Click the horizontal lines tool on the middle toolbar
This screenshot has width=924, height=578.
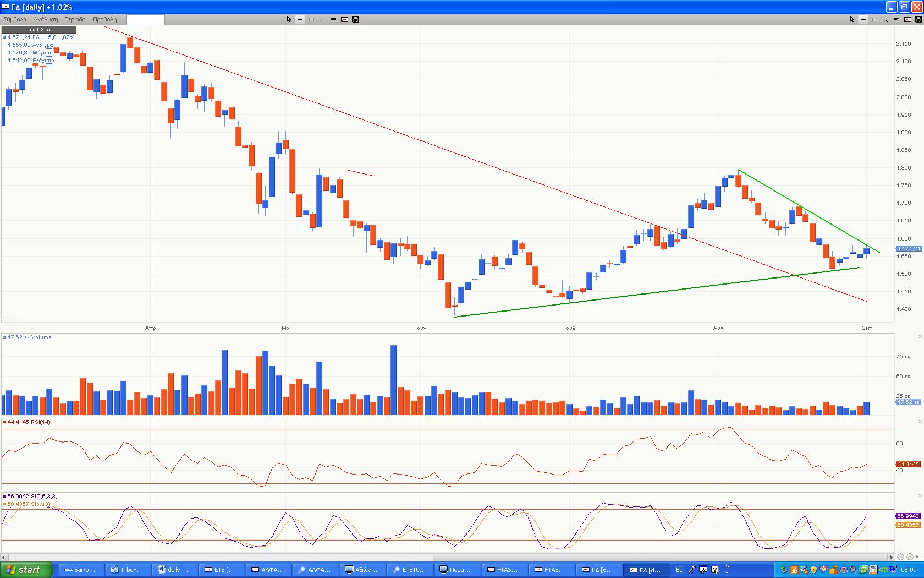click(x=333, y=19)
